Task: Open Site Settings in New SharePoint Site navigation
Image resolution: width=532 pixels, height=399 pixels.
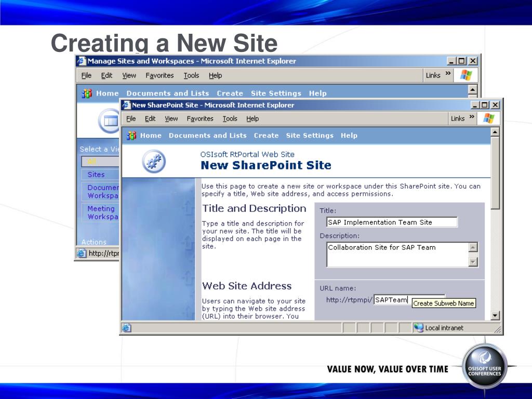Action: 310,136
